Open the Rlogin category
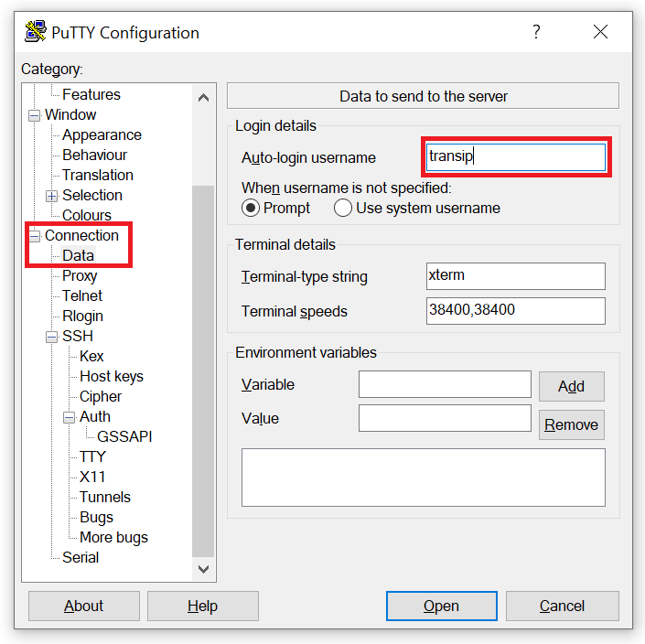 [x=82, y=317]
